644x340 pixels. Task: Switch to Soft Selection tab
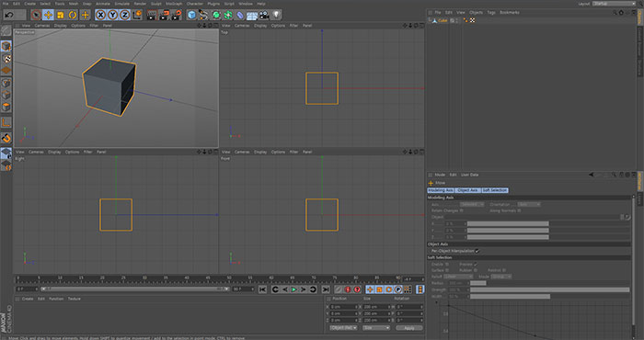[495, 190]
